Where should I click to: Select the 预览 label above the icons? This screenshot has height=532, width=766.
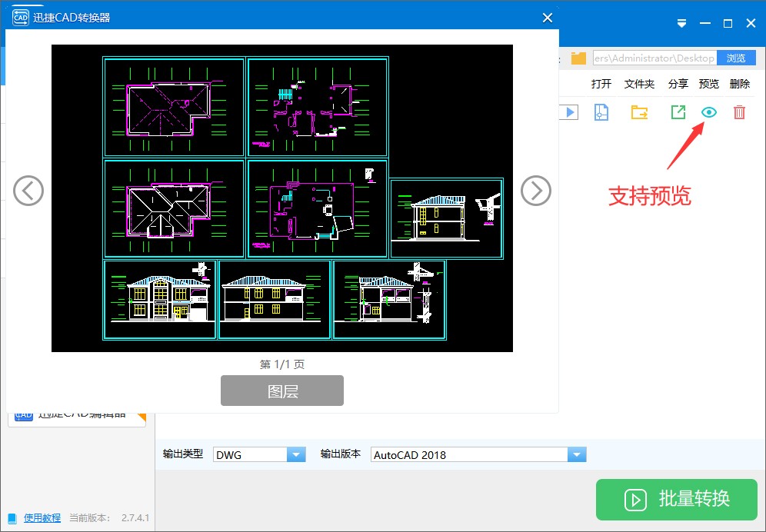click(708, 83)
